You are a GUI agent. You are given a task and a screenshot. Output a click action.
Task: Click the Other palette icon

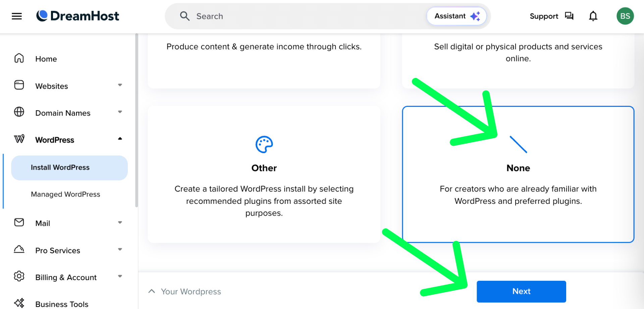point(264,145)
